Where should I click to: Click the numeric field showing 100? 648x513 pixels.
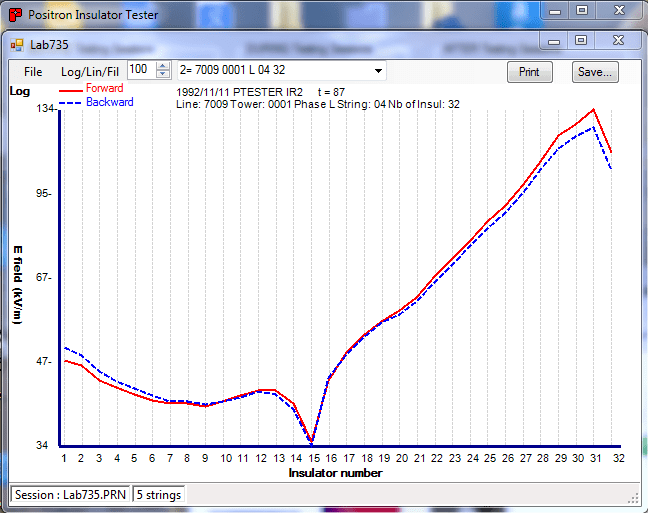(140, 70)
